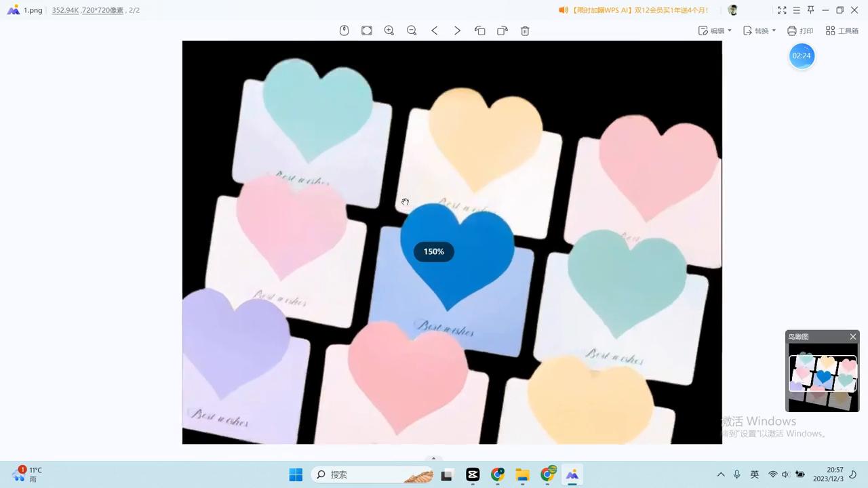This screenshot has width=868, height=488.
Task: Go to the previous image
Action: 435,30
